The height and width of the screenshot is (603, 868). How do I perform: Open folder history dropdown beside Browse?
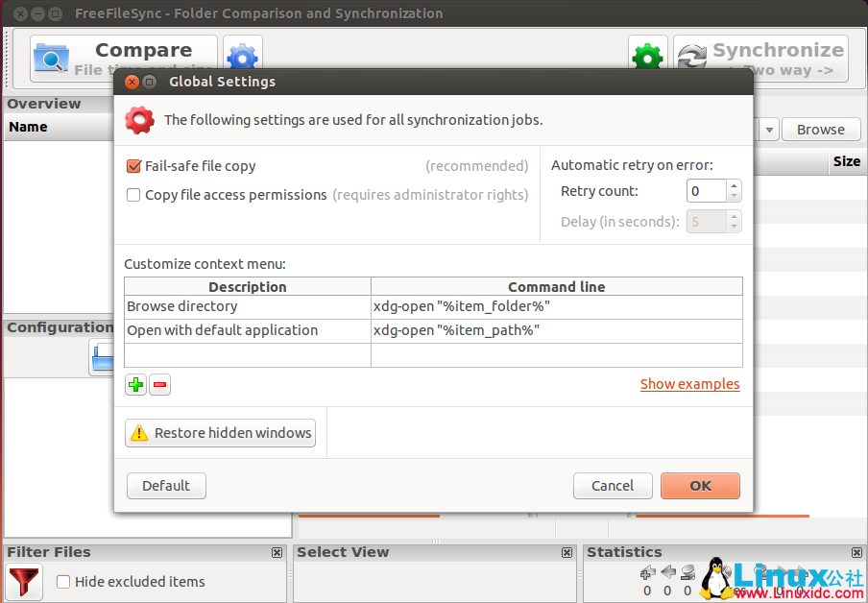[x=769, y=130]
